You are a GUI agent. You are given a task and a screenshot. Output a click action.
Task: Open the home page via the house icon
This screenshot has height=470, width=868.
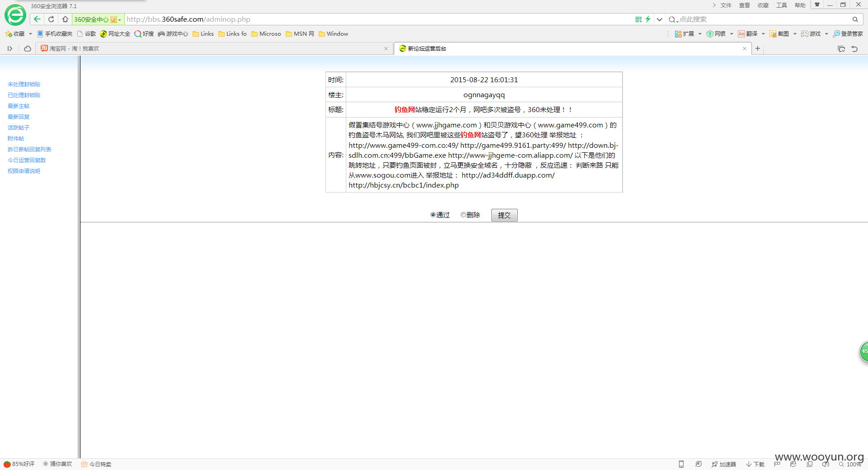coord(65,19)
